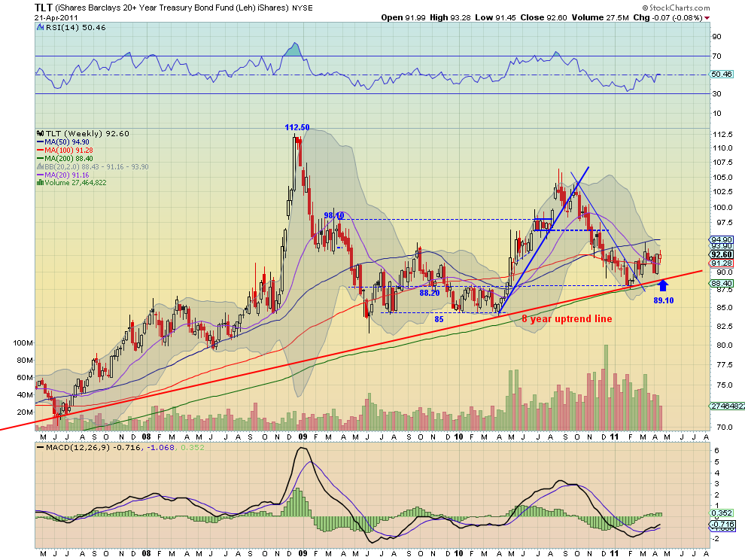Click year 09 label below the MACD panel
745x560 pixels.
303,554
